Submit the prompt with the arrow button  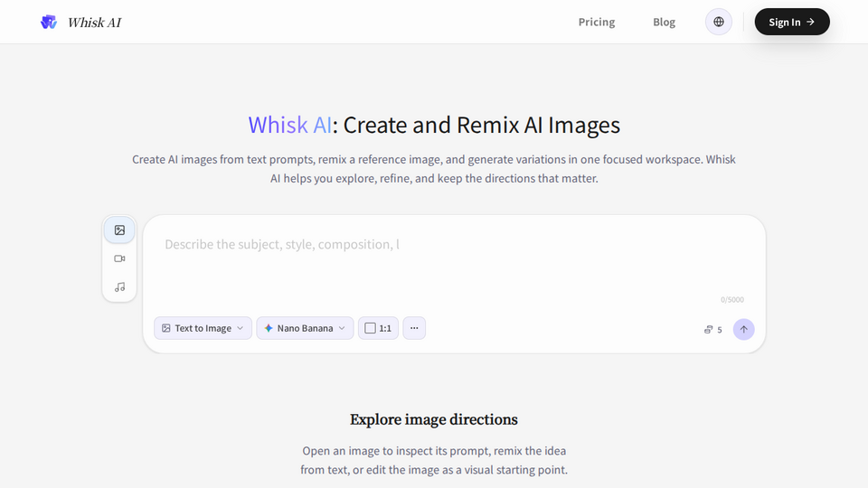point(743,329)
